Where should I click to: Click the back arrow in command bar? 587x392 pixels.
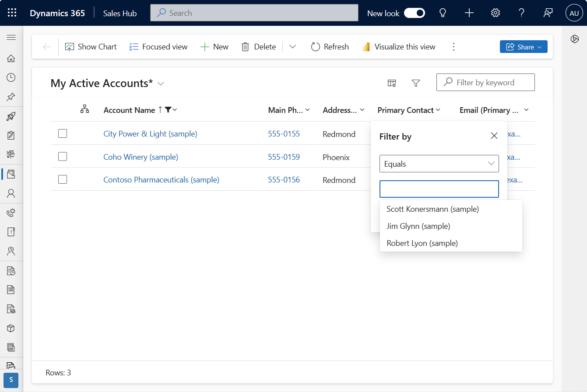tap(47, 47)
